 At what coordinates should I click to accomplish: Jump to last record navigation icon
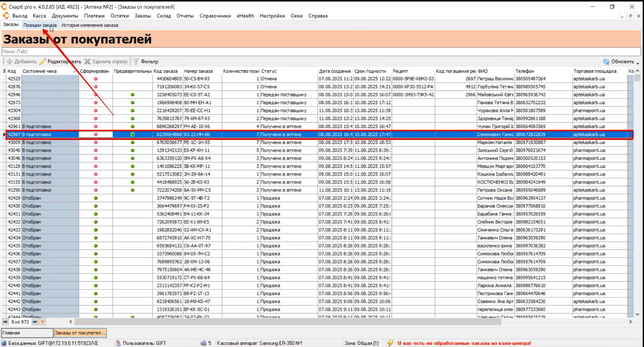coord(35,322)
